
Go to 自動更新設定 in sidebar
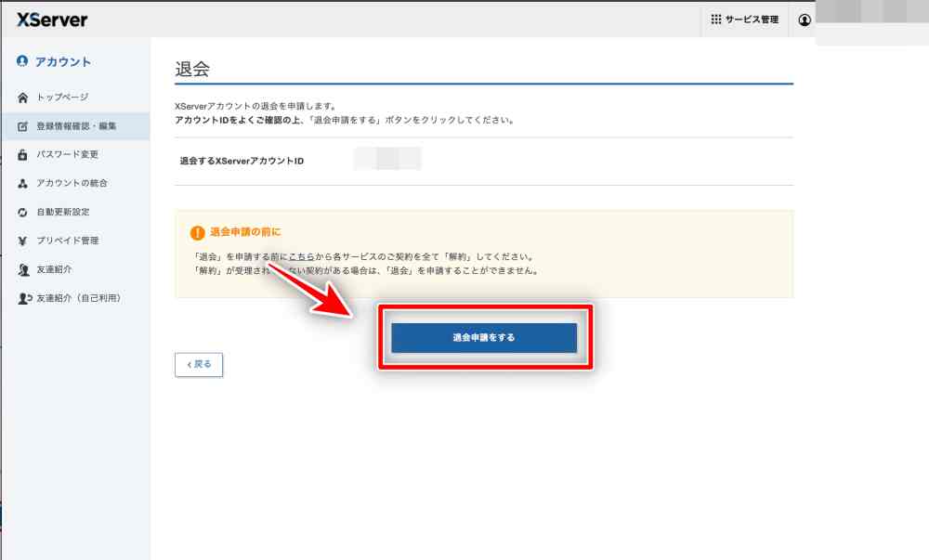pos(63,213)
